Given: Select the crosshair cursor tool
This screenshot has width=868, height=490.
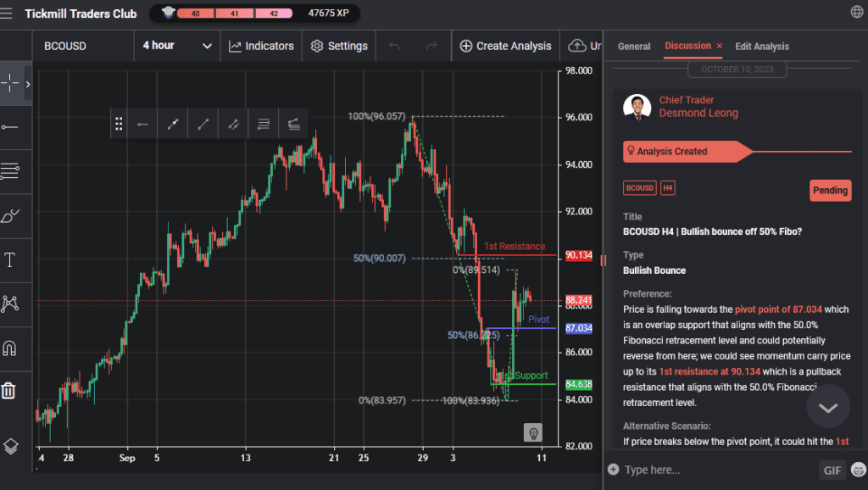Looking at the screenshot, I should coord(12,82).
